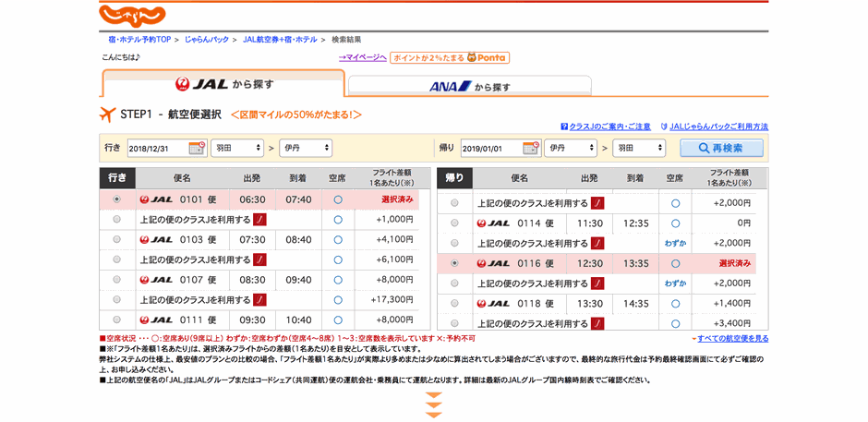Open outbound arrival airport 伊丹 dropdown

pos(307,148)
